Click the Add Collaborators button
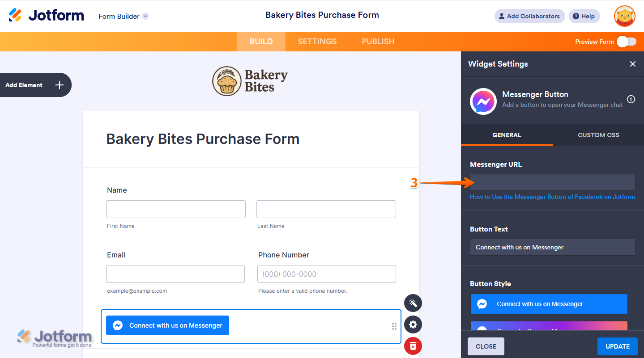644x358 pixels. point(529,16)
